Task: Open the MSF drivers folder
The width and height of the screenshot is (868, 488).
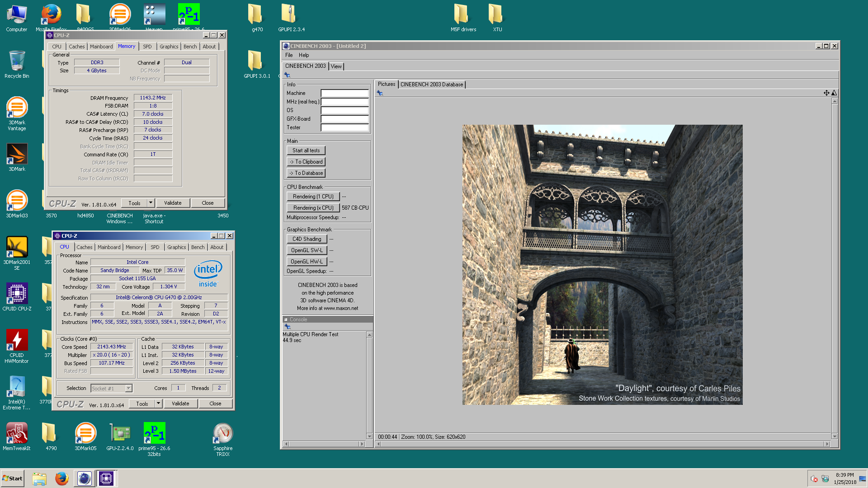Action: [463, 18]
